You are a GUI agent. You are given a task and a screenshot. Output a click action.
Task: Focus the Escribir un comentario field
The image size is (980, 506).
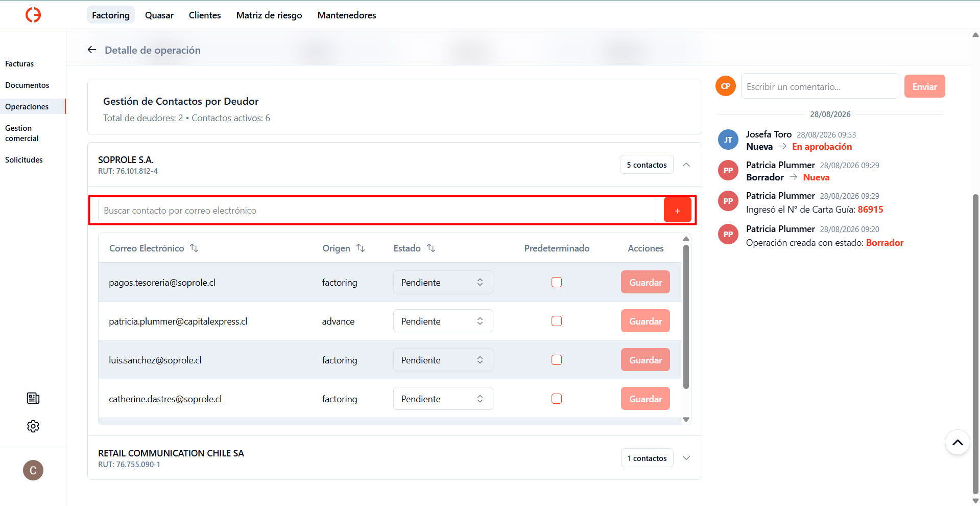click(x=820, y=86)
